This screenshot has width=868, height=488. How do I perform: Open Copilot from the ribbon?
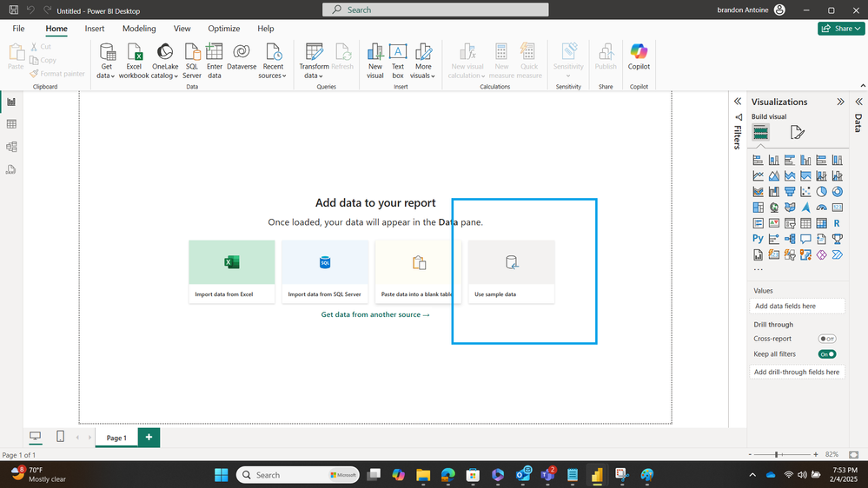[639, 57]
